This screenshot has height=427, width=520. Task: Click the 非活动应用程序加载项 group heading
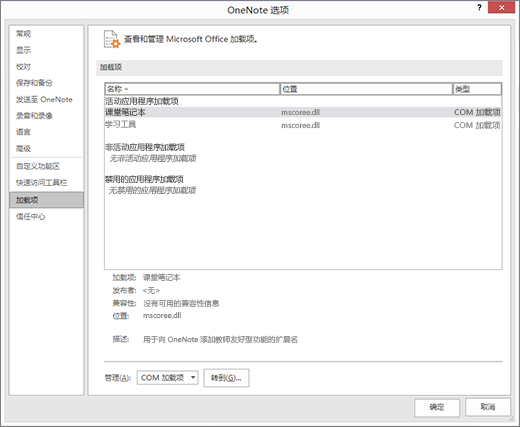tap(145, 147)
